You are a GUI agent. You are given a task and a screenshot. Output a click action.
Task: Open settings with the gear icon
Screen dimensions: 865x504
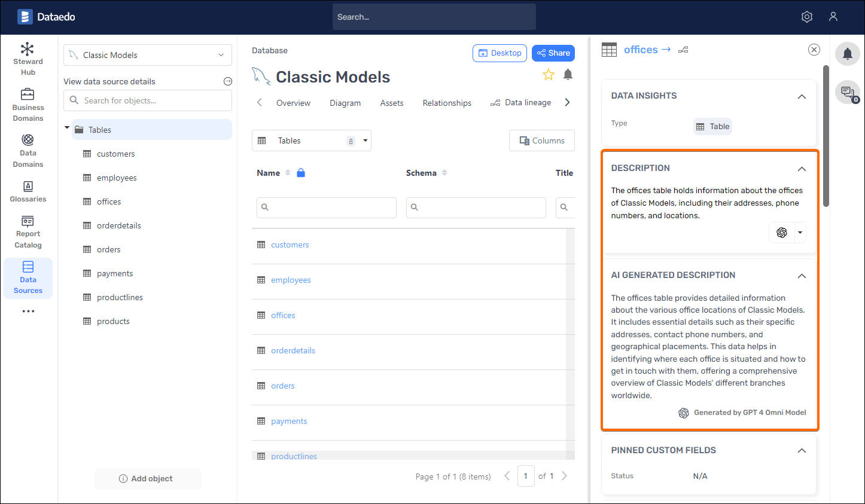[x=807, y=17]
